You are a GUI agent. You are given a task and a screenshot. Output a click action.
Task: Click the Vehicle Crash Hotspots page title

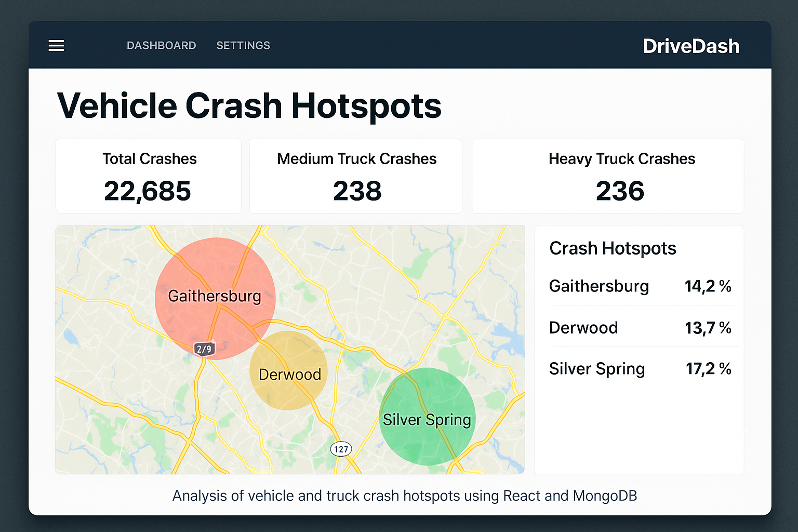click(249, 106)
